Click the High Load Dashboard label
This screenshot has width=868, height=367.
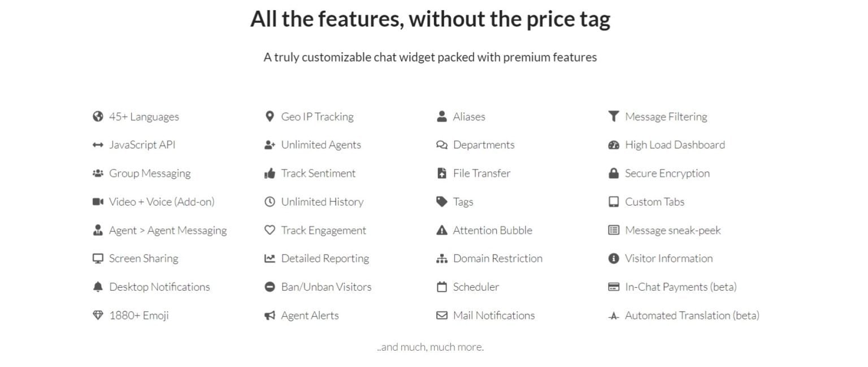point(675,145)
